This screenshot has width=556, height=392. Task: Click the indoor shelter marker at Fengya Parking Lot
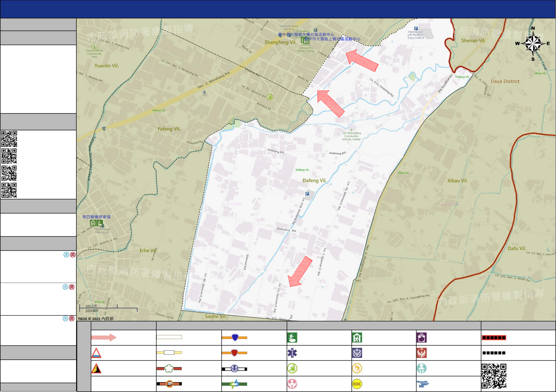[x=93, y=223]
